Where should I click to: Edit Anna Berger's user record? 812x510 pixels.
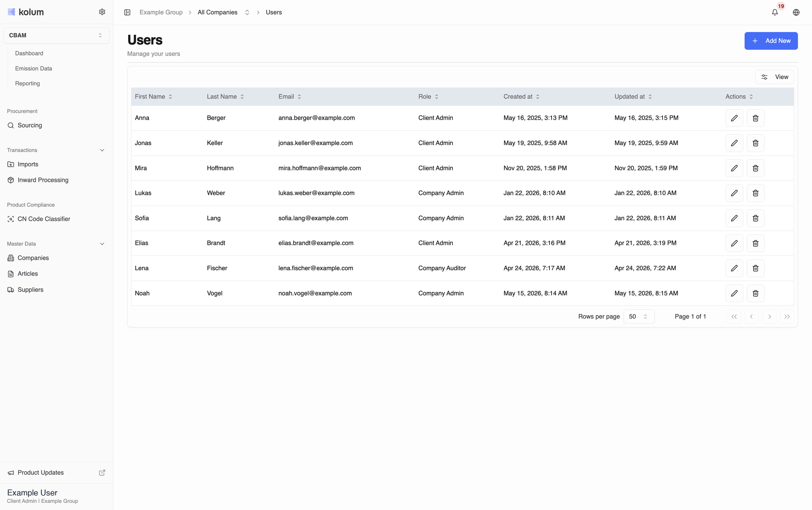pyautogui.click(x=734, y=118)
